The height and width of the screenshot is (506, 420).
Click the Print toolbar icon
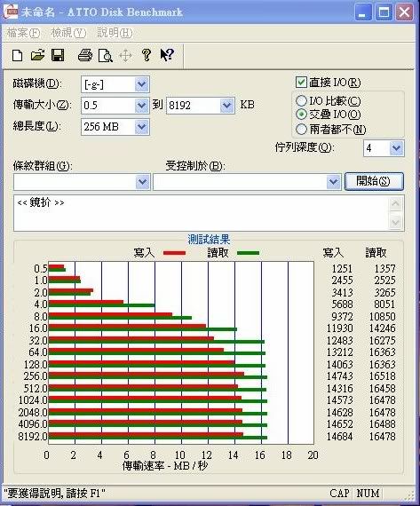coord(85,56)
